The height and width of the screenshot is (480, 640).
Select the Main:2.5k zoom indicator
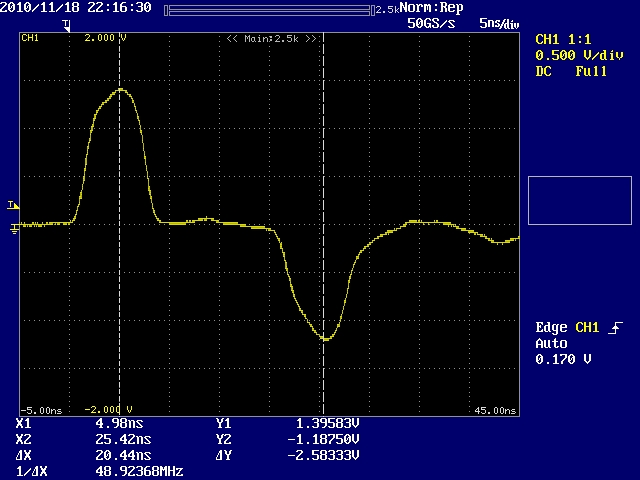click(271, 38)
